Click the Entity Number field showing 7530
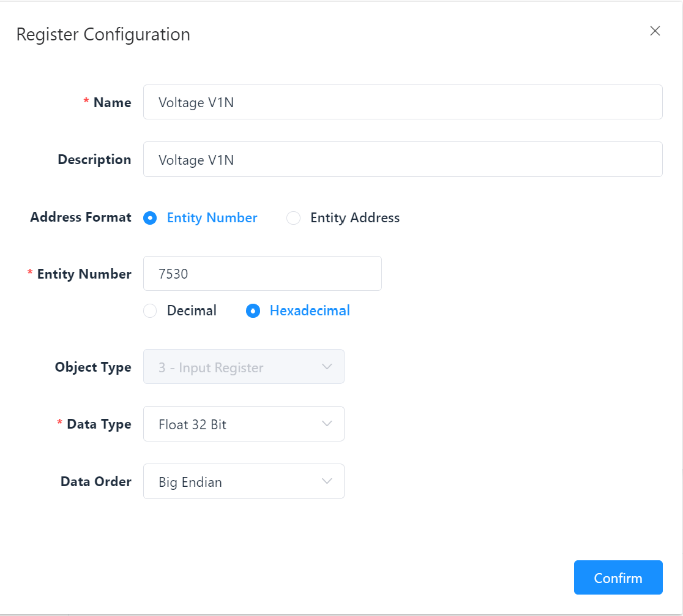683x616 pixels. [262, 274]
